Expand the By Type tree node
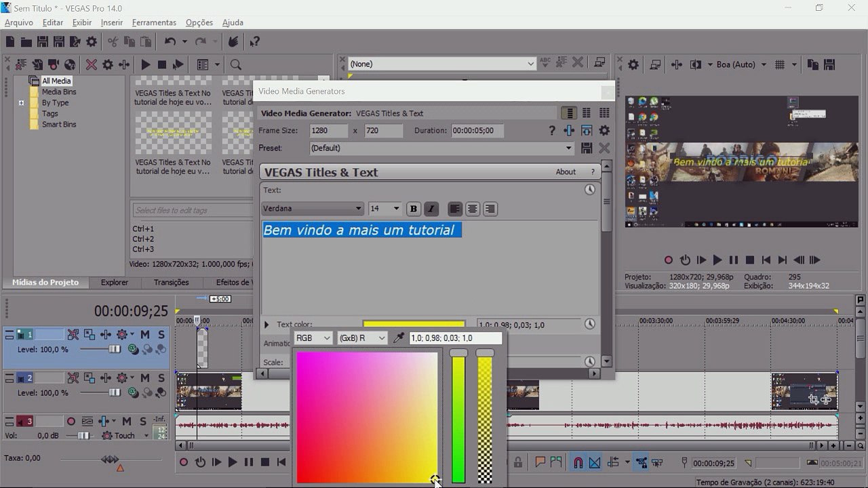This screenshot has height=488, width=868. tap(22, 103)
